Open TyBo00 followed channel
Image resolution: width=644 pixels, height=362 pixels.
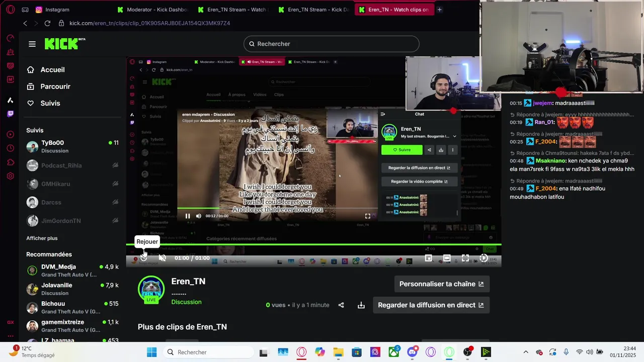coord(72,146)
